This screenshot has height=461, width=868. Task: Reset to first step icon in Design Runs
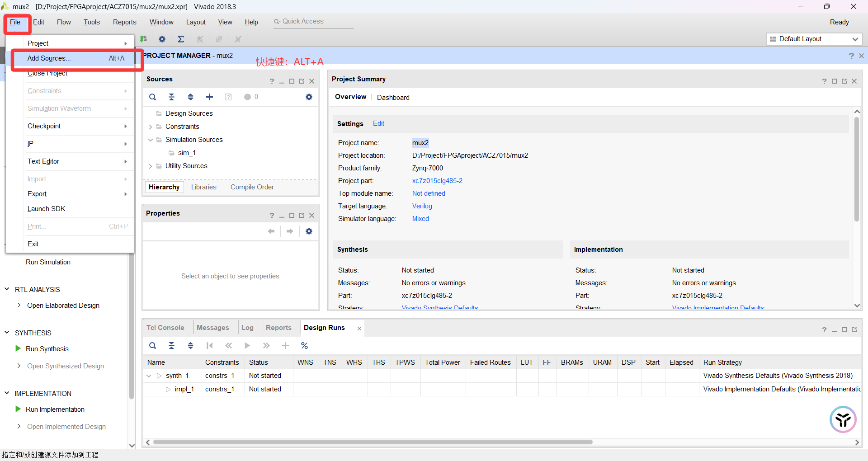click(209, 346)
